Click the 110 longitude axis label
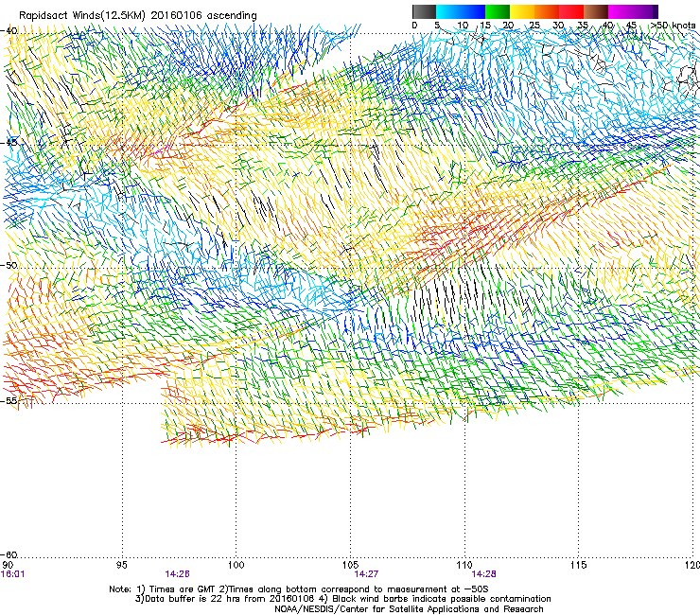This screenshot has height=615, width=700. point(464,566)
